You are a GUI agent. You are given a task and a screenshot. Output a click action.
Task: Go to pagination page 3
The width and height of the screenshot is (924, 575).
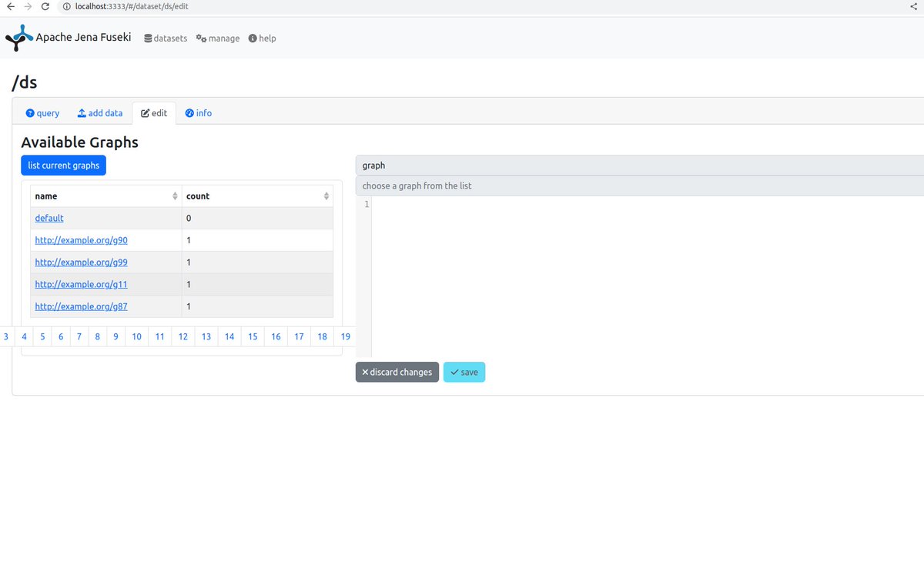(6, 336)
